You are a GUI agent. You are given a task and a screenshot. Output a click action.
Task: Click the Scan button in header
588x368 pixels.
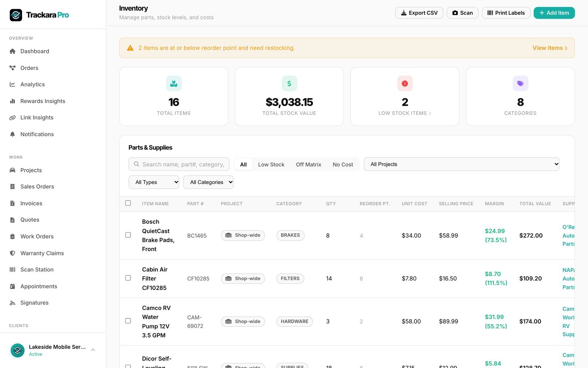click(x=462, y=13)
